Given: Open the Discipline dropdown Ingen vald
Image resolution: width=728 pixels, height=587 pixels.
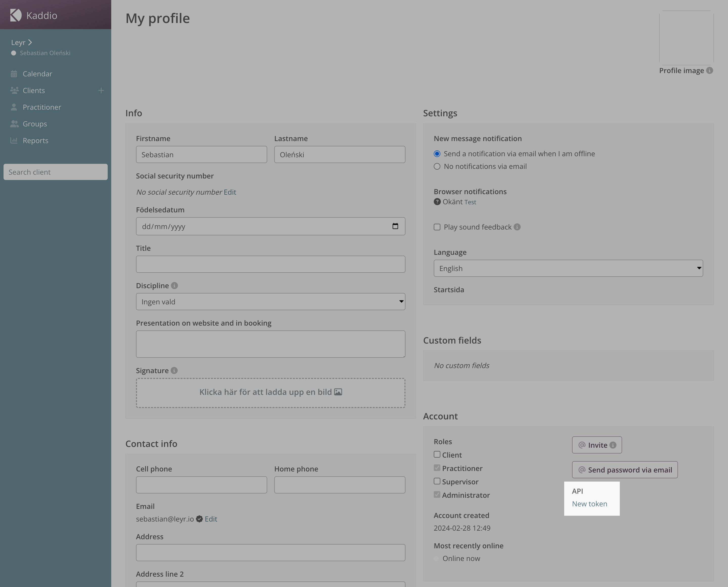Looking at the screenshot, I should click(270, 302).
